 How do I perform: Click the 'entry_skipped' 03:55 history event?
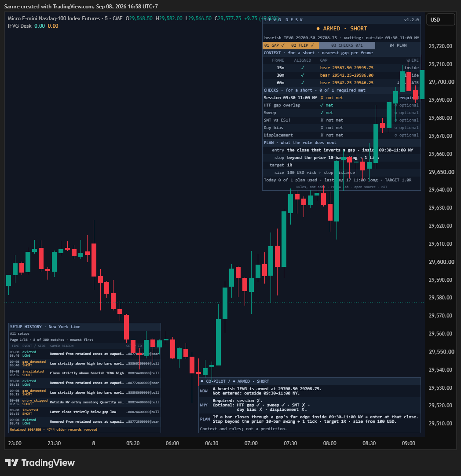pos(35,400)
